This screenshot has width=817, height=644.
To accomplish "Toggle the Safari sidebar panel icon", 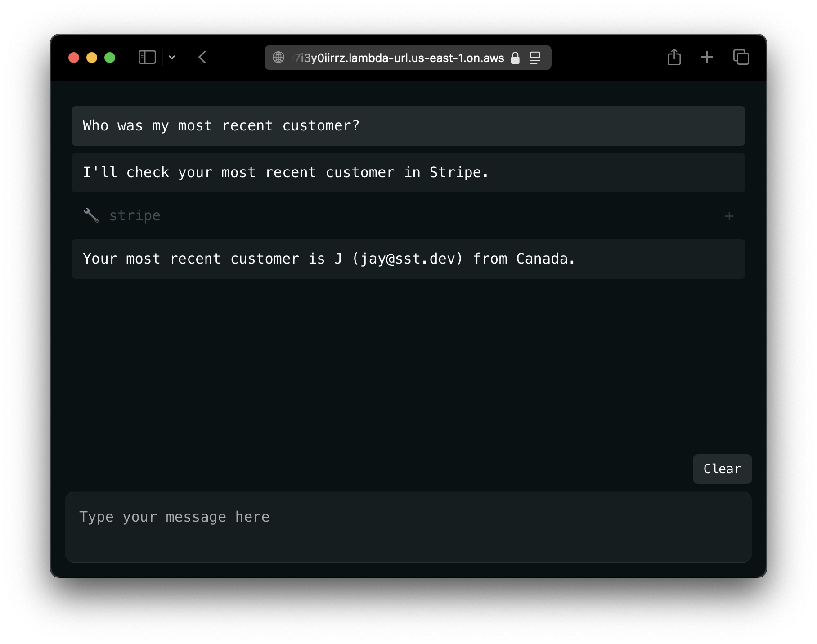I will click(147, 58).
